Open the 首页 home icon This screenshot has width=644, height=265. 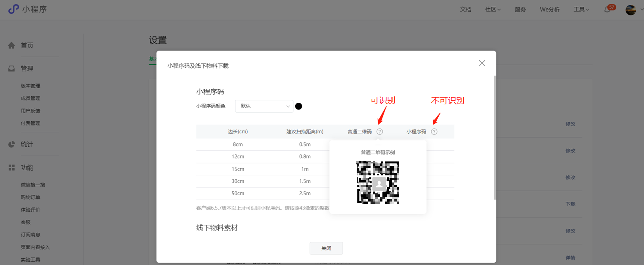[x=11, y=45]
